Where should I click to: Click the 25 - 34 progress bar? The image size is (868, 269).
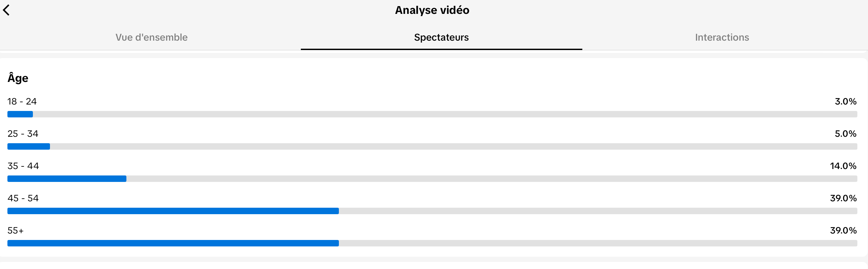tap(432, 147)
